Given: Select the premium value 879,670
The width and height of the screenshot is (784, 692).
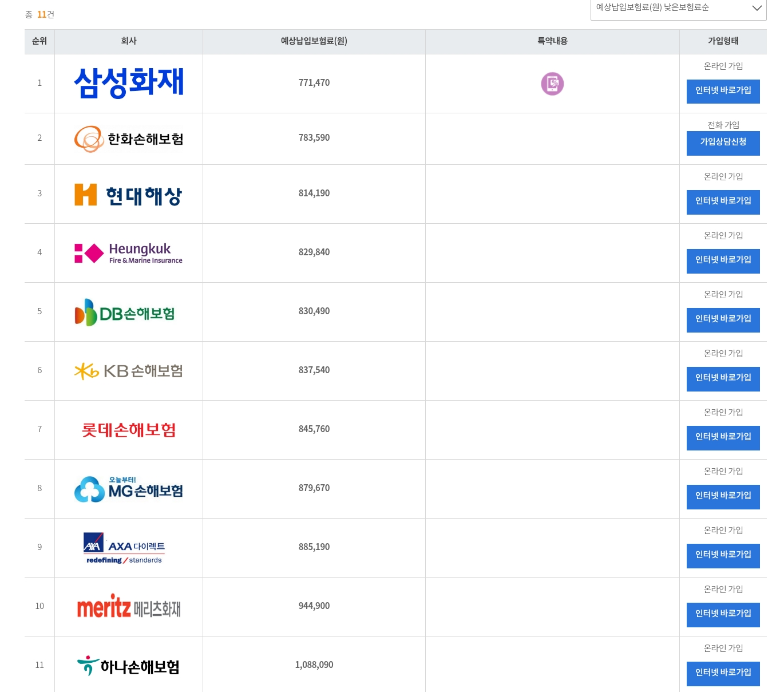Looking at the screenshot, I should coord(314,488).
